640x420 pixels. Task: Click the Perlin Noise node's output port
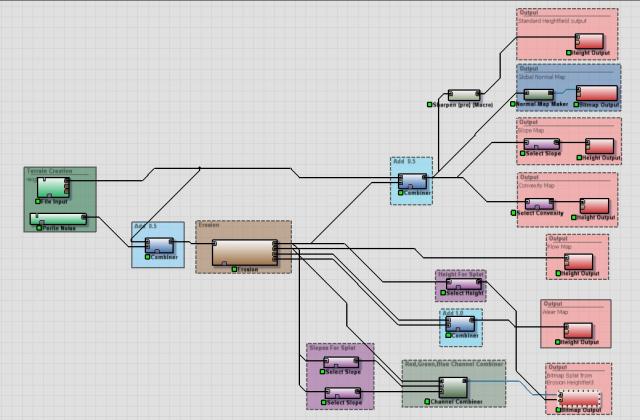[84, 217]
